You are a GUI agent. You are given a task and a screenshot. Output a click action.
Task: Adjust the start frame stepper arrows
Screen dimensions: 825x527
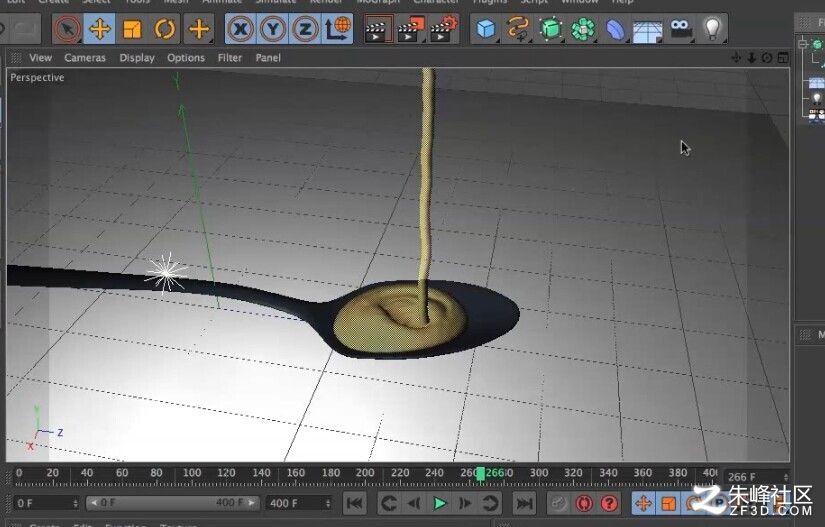[76, 503]
